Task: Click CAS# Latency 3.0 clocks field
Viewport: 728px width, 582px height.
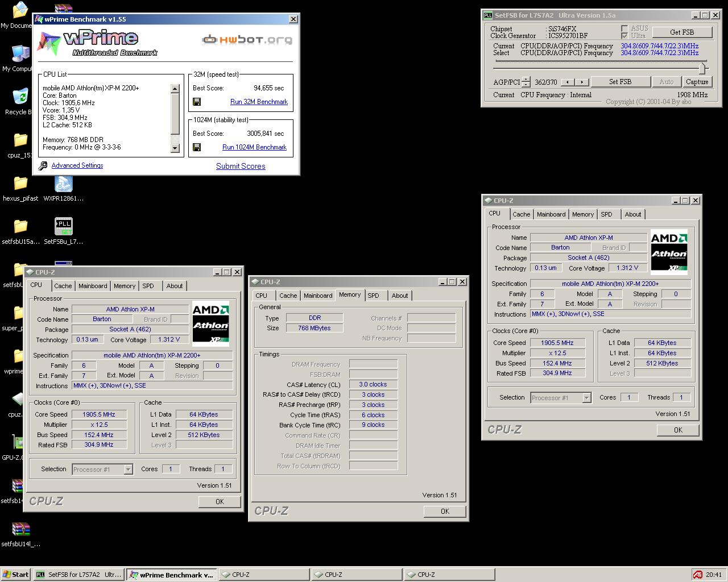Action: point(373,384)
